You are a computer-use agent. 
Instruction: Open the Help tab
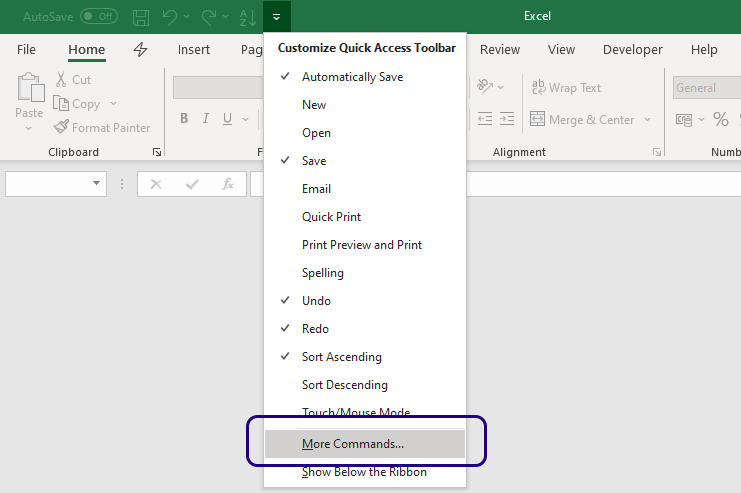tap(704, 49)
